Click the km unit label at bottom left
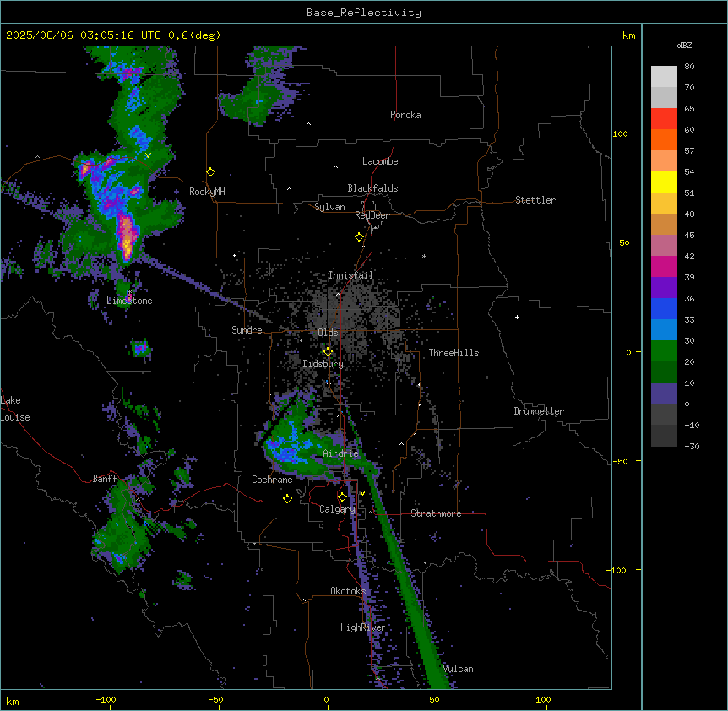 coord(13,701)
